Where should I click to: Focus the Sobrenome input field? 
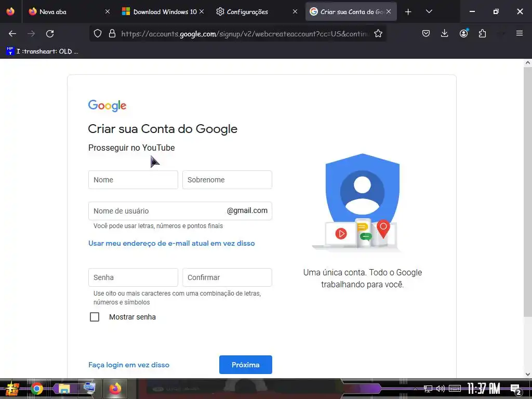pos(227,180)
